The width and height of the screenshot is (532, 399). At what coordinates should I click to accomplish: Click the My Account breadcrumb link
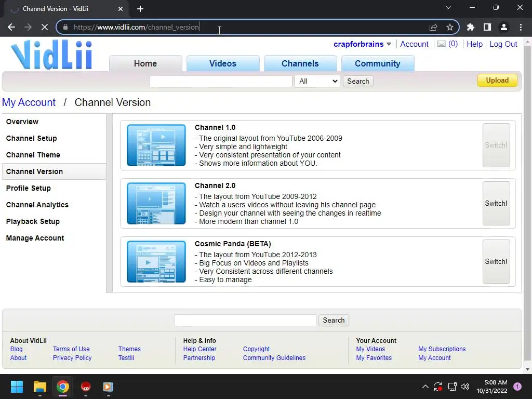coord(29,102)
